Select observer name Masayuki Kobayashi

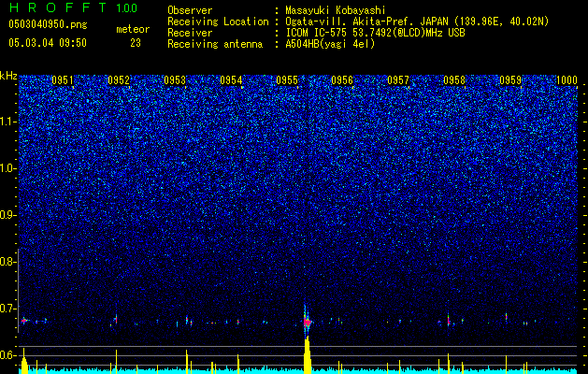[x=336, y=10]
